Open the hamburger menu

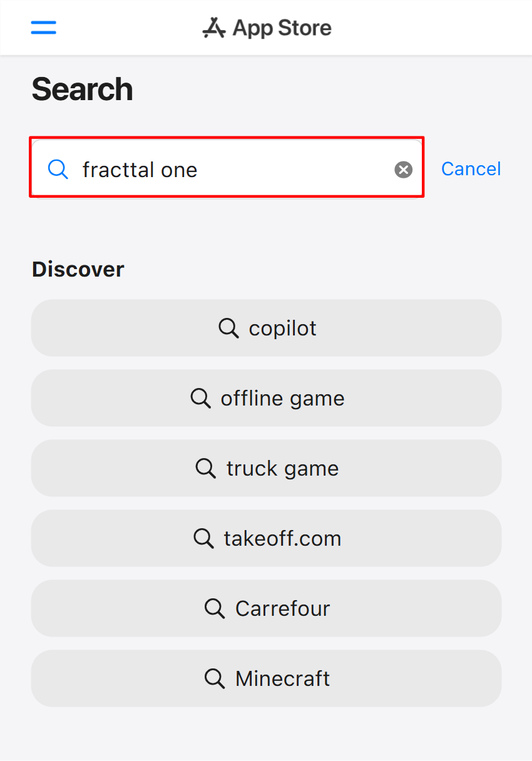[43, 28]
